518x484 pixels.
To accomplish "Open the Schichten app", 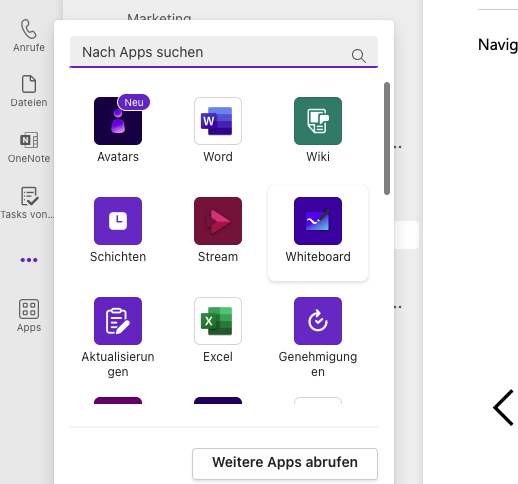I will (x=118, y=230).
